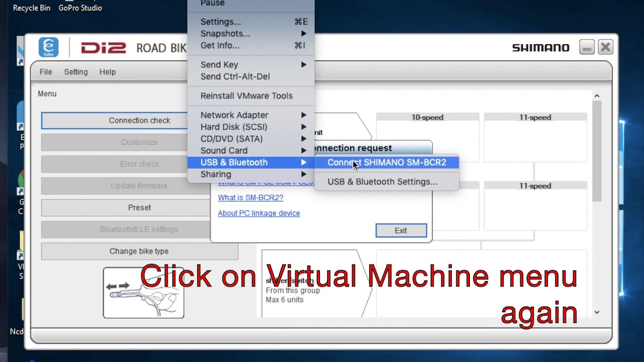
Task: Click the Shimano logo
Action: (x=540, y=48)
